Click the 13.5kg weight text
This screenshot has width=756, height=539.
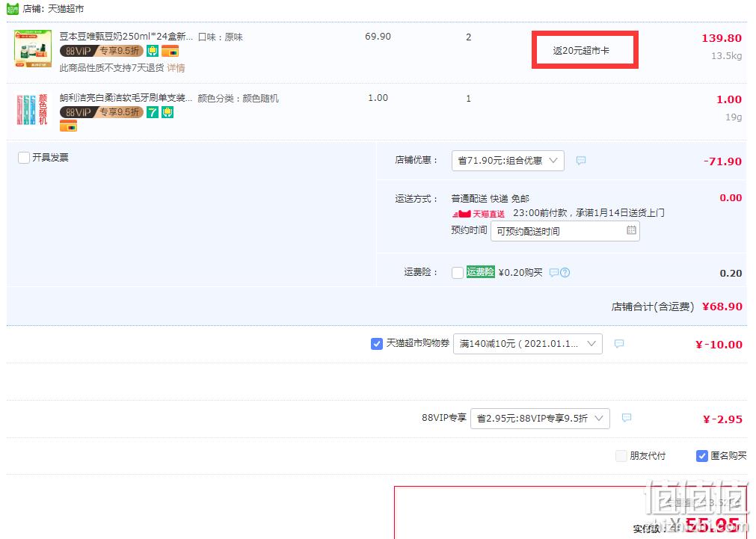click(x=727, y=56)
